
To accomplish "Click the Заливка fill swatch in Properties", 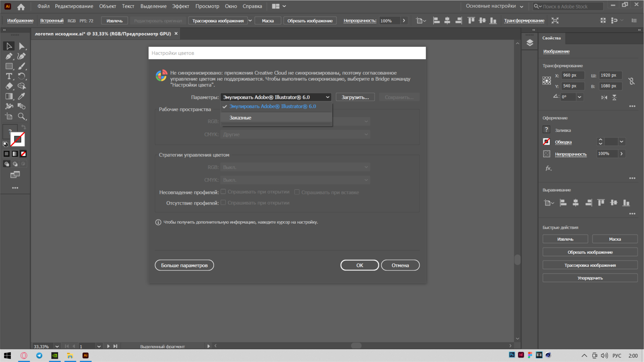I will pos(546,130).
